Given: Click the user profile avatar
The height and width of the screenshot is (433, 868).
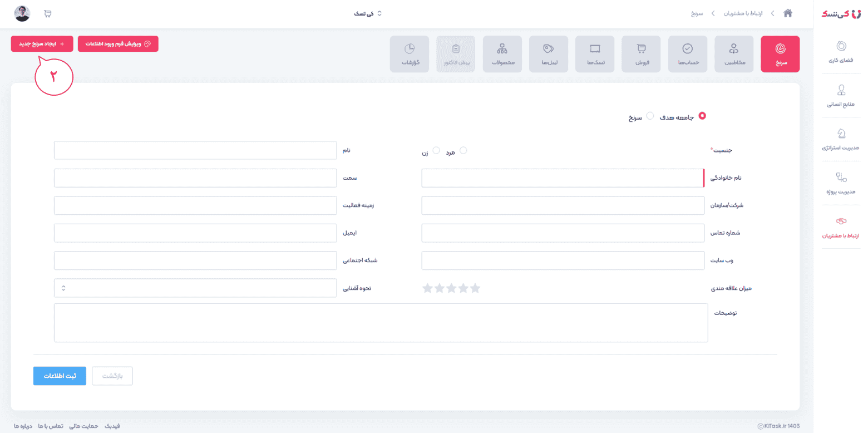Looking at the screenshot, I should tap(22, 13).
